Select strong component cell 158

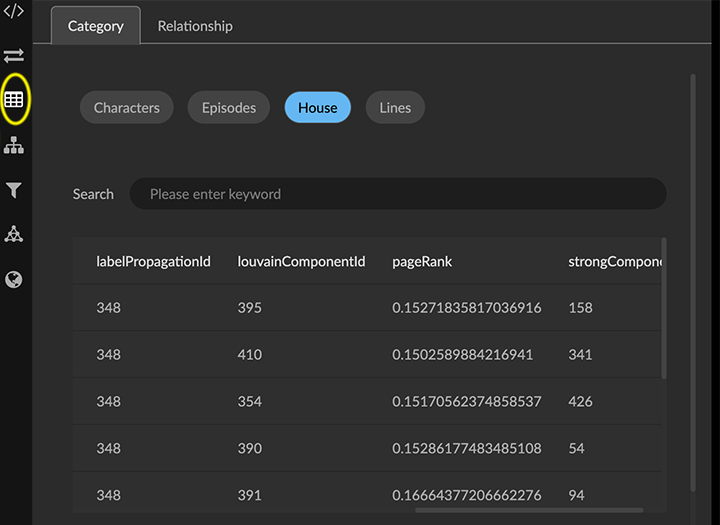[580, 307]
